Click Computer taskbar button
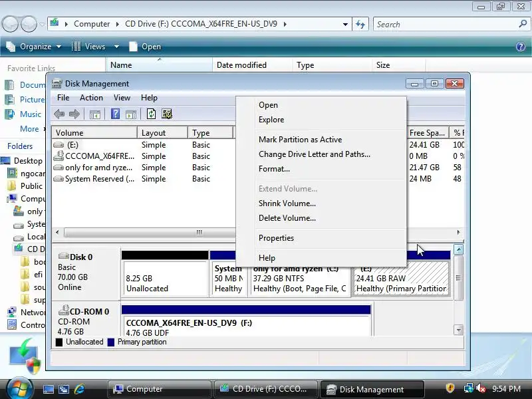Image resolution: width=532 pixels, height=399 pixels. click(x=159, y=389)
